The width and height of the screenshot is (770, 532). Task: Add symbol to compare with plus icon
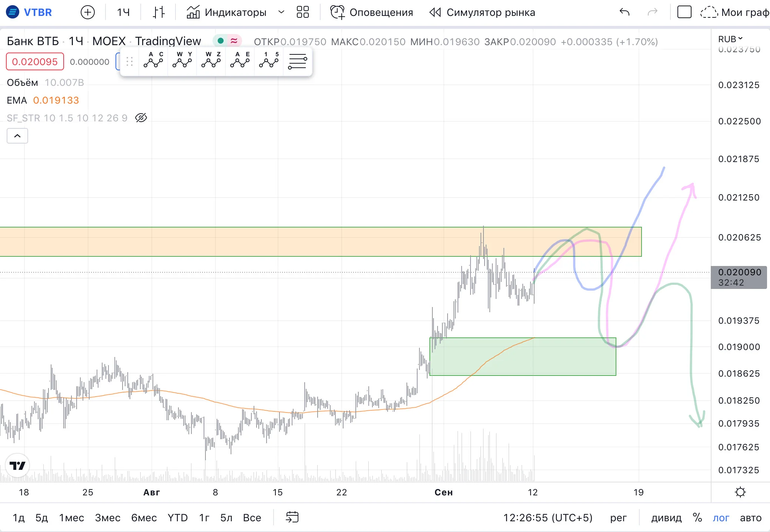coord(88,12)
